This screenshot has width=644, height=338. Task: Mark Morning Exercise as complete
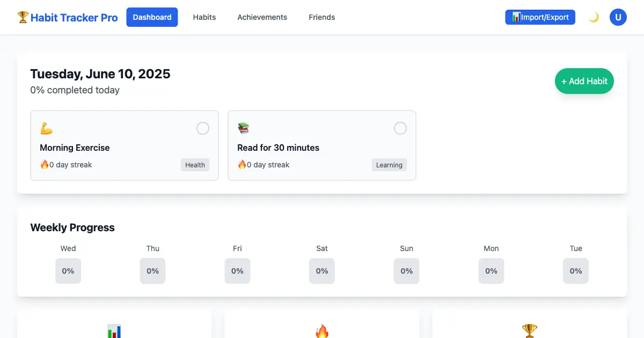point(203,128)
